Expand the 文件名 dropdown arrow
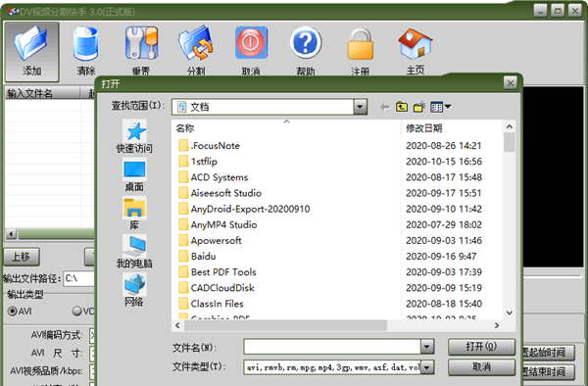The image size is (588, 386). coord(426,347)
